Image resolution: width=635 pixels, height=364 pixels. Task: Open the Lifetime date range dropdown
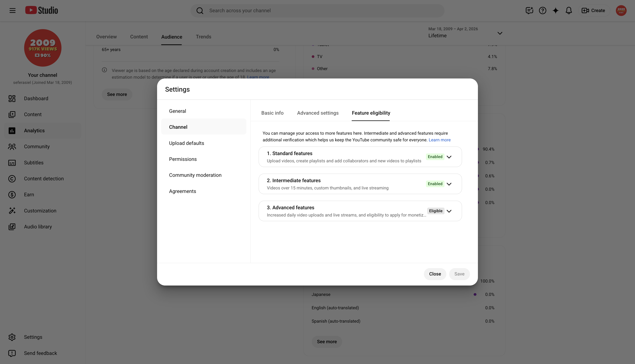pos(465,33)
